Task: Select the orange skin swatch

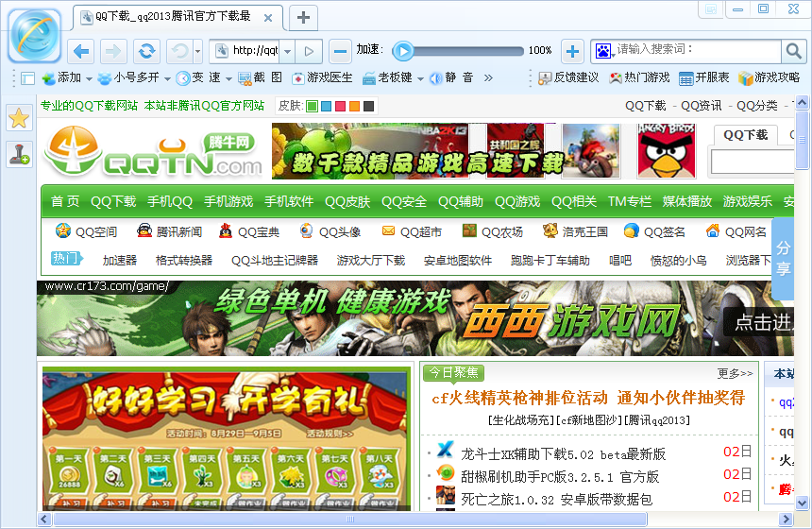Action: coord(355,106)
